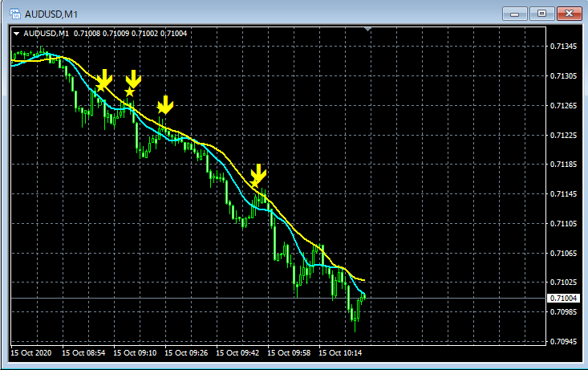This screenshot has width=588, height=370.
Task: Minimize the AUDUSD,M1 chart window
Action: pyautogui.click(x=514, y=14)
